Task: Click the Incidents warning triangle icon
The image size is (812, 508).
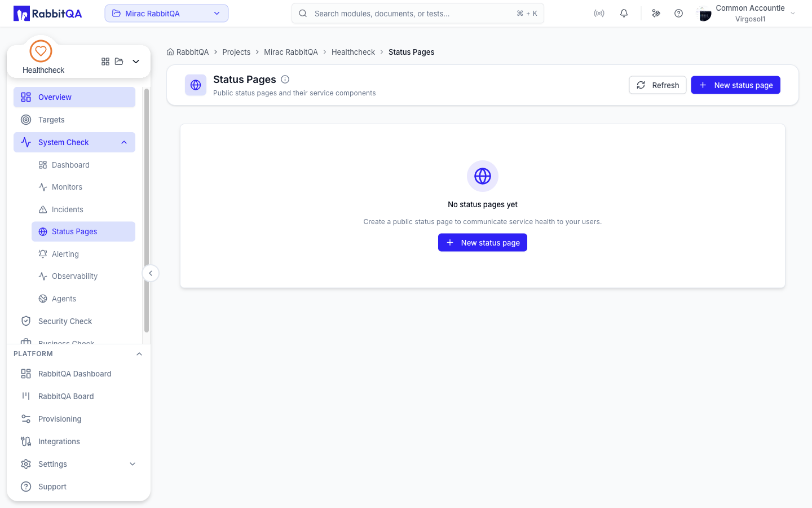Action: (43, 209)
